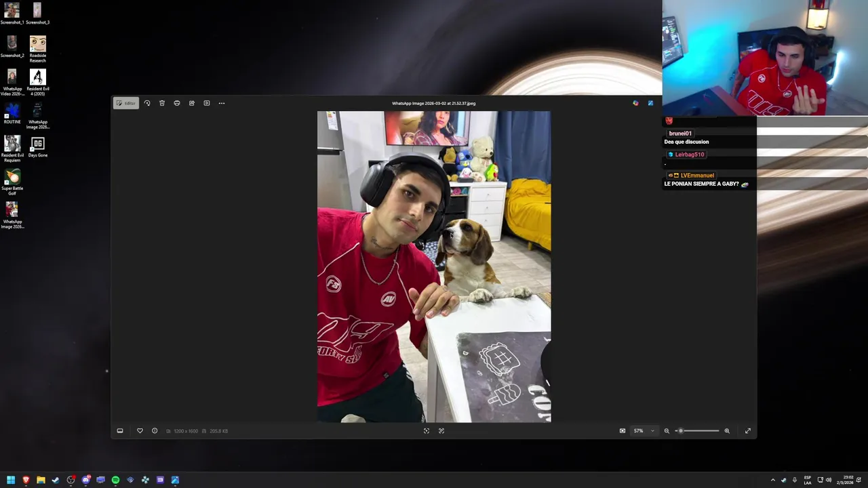Show actual size with the second center icon

coord(441,431)
